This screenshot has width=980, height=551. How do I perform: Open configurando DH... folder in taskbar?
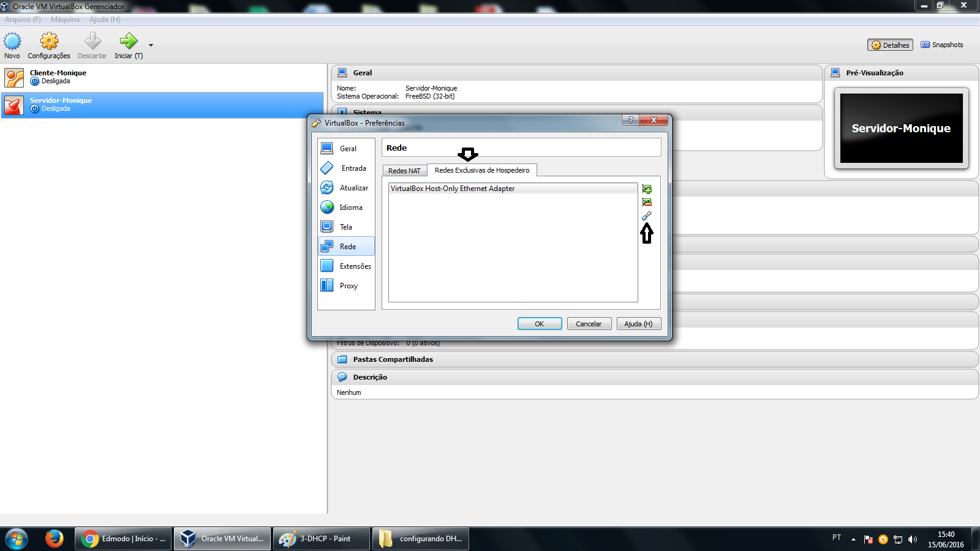(421, 539)
